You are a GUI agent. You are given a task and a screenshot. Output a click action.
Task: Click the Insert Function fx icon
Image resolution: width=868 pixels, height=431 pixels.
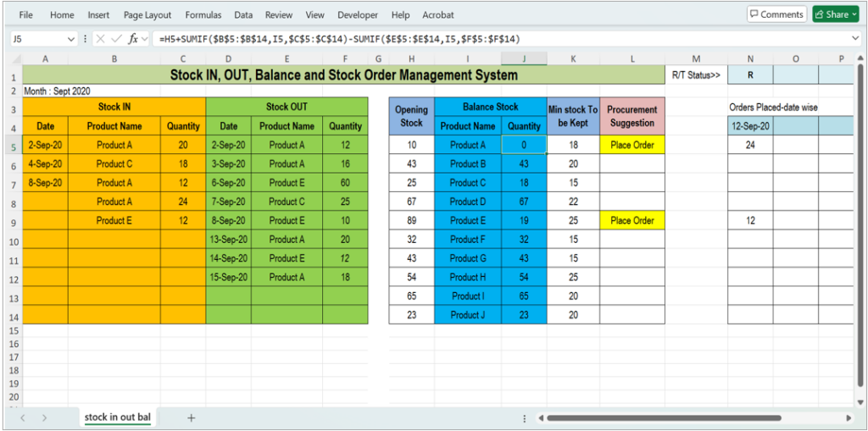click(x=133, y=39)
